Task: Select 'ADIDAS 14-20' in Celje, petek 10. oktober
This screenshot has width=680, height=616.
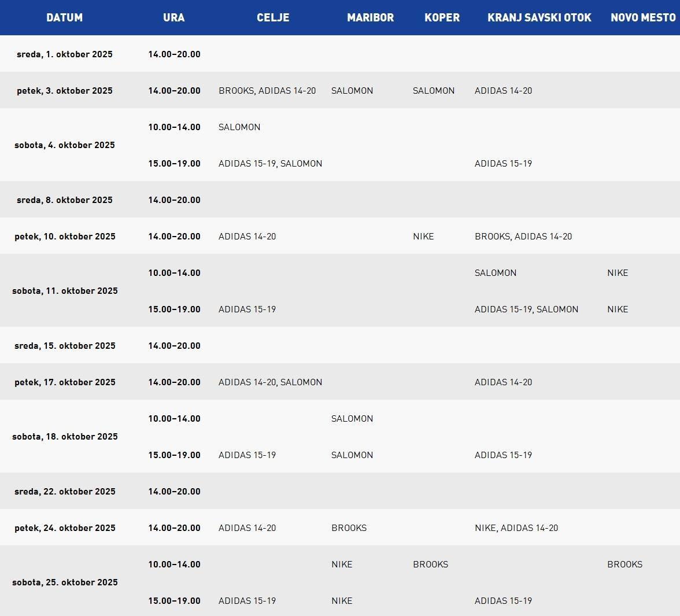Action: [247, 237]
